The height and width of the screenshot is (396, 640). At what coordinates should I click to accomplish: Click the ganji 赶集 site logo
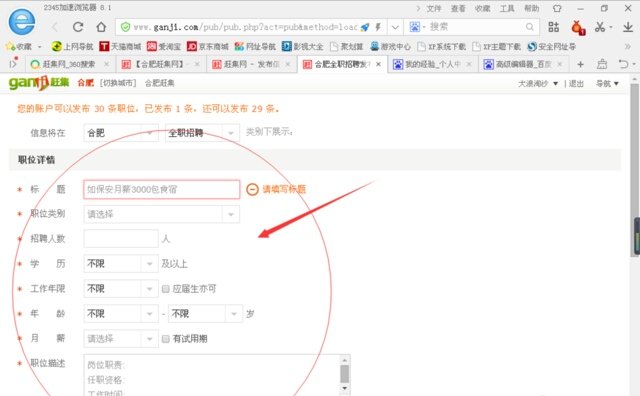pyautogui.click(x=39, y=83)
